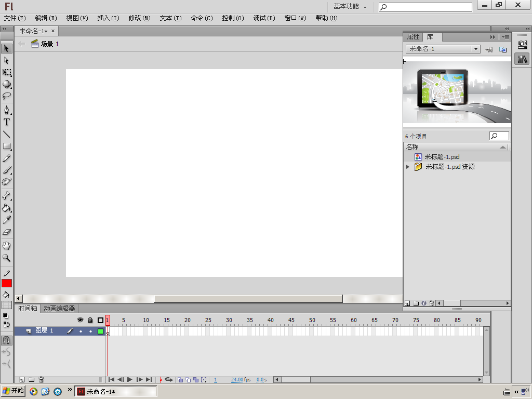Open the 基本功能 workspace dropdown
Image resolution: width=532 pixels, height=399 pixels.
point(350,6)
